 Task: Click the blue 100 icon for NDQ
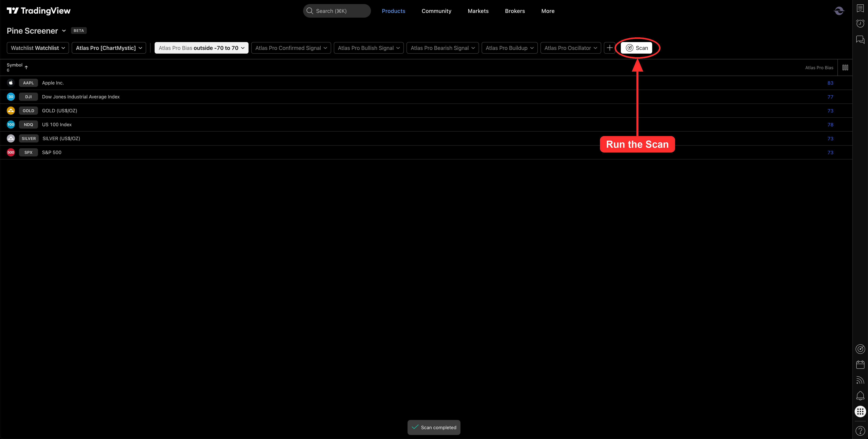pos(11,124)
